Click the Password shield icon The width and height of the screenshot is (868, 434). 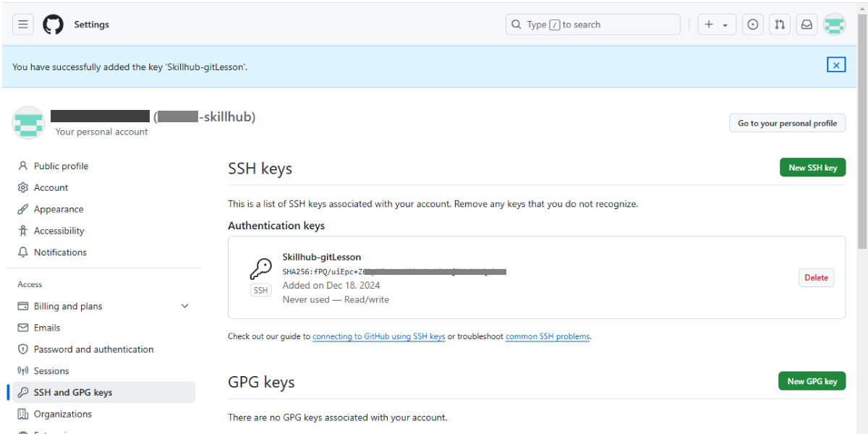pyautogui.click(x=22, y=349)
